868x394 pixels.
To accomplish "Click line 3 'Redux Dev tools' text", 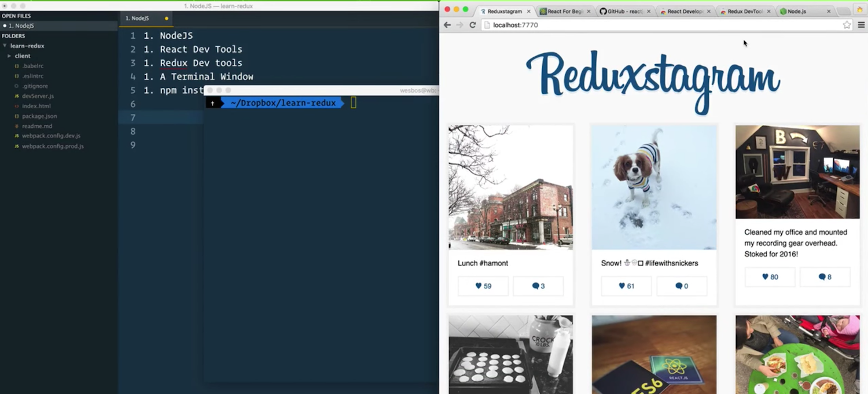I will click(x=201, y=63).
